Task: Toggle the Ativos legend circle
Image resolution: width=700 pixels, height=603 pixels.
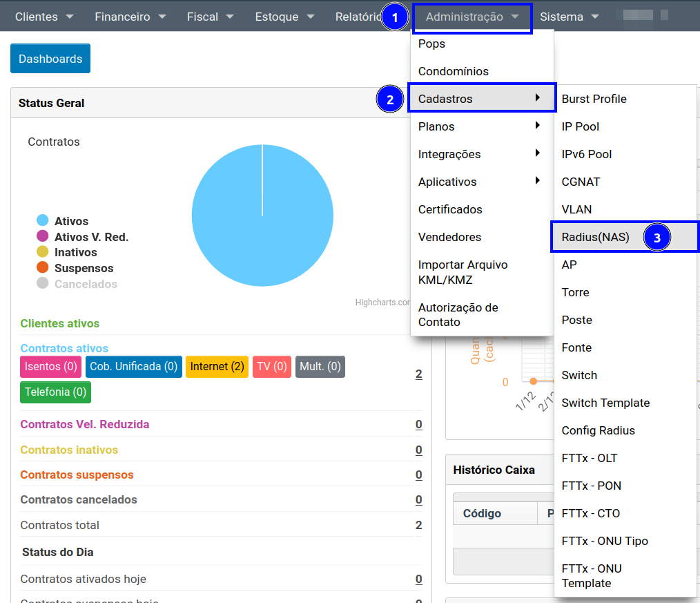Action: pos(43,221)
